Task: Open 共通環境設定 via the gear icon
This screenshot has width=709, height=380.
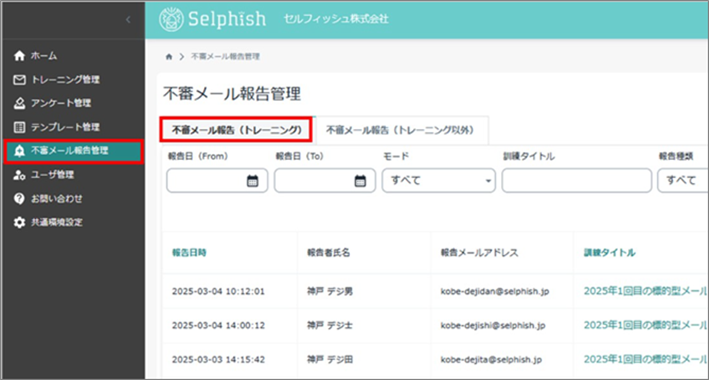Action: [x=19, y=223]
